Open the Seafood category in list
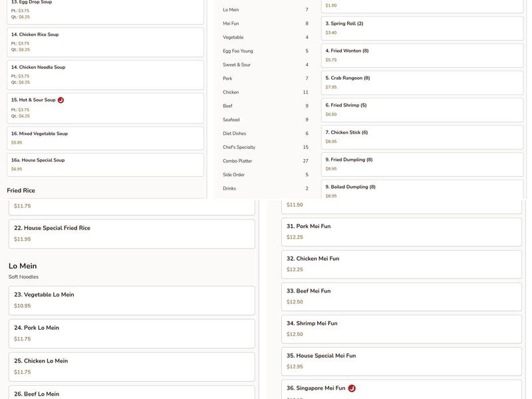Viewport: 532px width, 399px height. pyautogui.click(x=231, y=120)
